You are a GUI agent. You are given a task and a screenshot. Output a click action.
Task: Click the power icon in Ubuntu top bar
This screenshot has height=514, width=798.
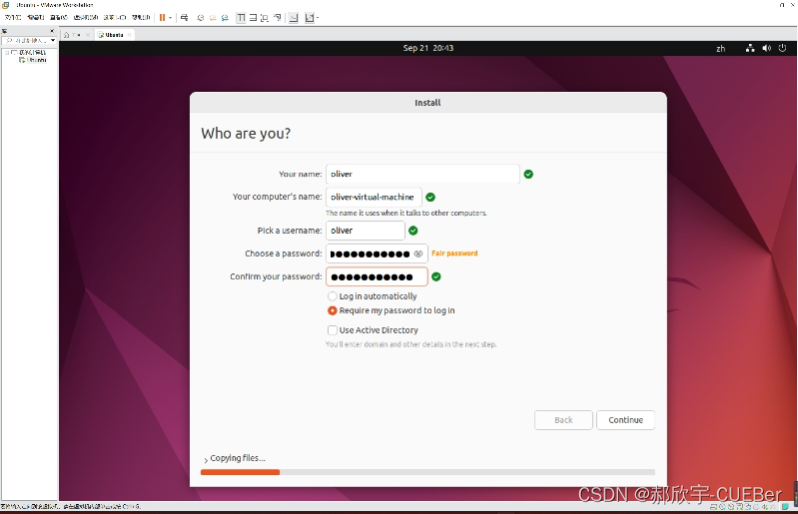pos(782,48)
